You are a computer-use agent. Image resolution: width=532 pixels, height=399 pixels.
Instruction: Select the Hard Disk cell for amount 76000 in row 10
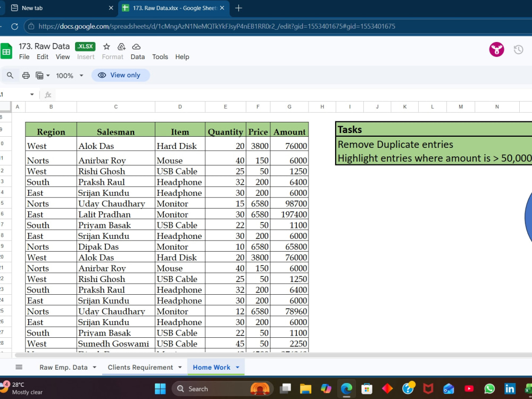point(180,144)
